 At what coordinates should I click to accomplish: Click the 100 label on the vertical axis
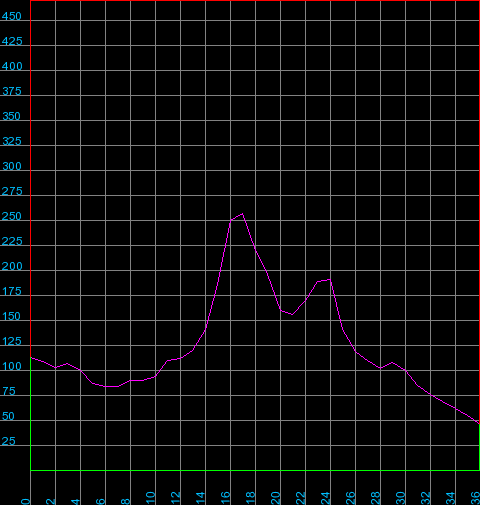[12, 366]
